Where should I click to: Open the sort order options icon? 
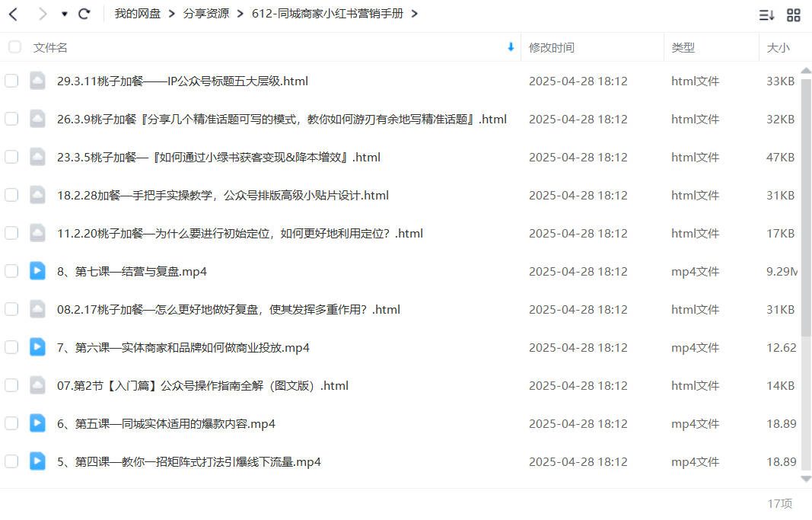click(x=766, y=15)
